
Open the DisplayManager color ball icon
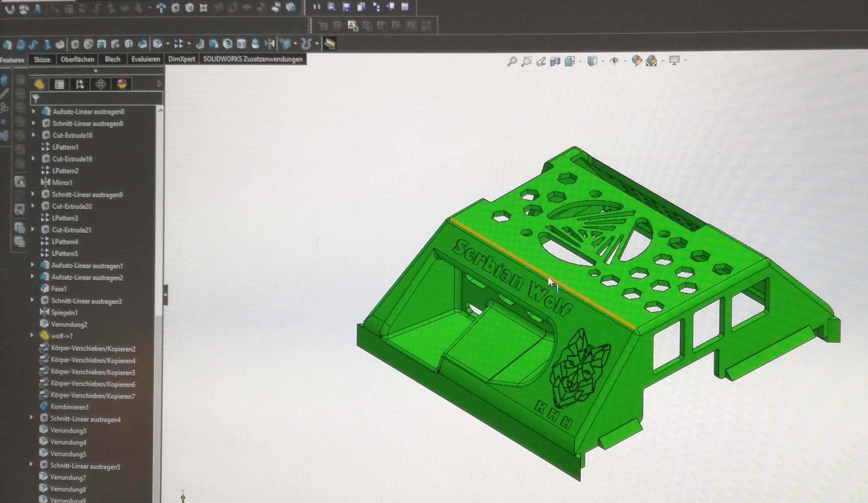(x=122, y=84)
